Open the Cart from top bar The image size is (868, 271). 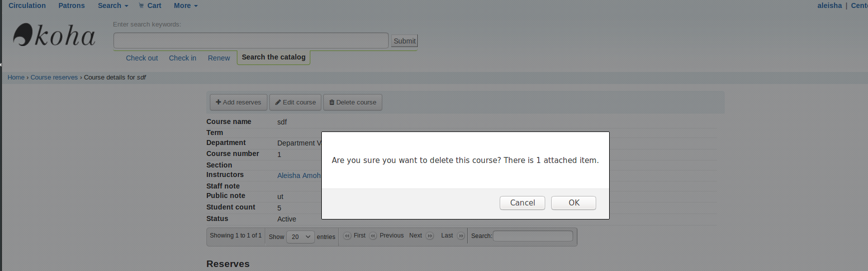click(x=150, y=5)
